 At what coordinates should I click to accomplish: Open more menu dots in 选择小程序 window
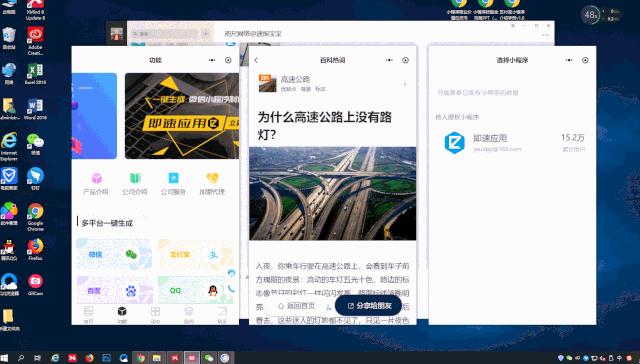click(x=569, y=60)
